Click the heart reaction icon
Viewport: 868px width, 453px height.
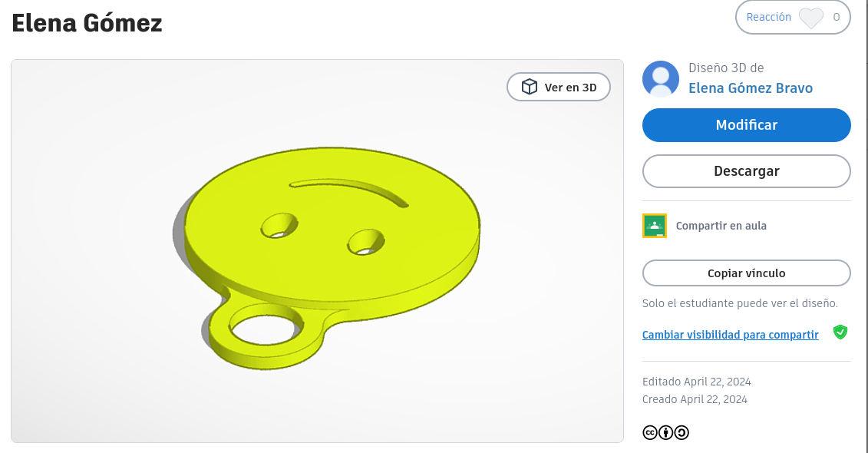[810, 18]
